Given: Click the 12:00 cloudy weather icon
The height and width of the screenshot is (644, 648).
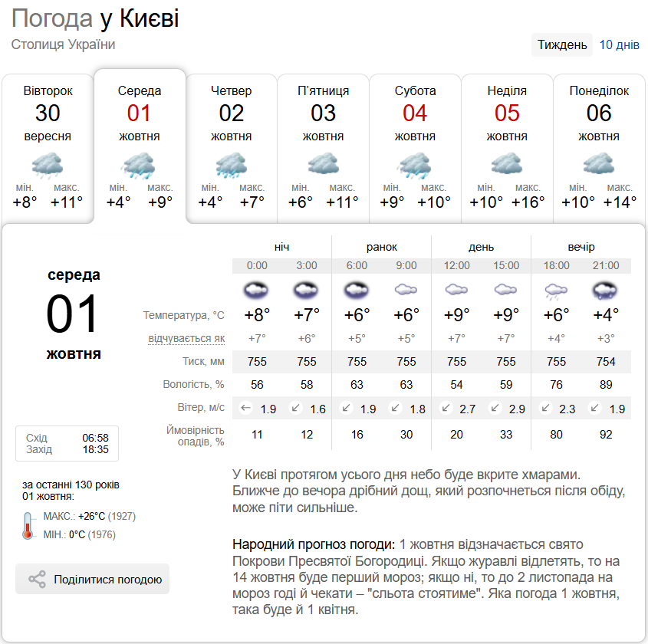Looking at the screenshot, I should click(x=456, y=290).
